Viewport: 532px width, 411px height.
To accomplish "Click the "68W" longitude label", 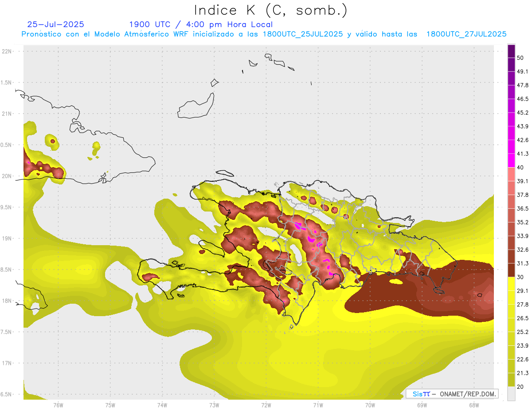I will [x=473, y=405].
